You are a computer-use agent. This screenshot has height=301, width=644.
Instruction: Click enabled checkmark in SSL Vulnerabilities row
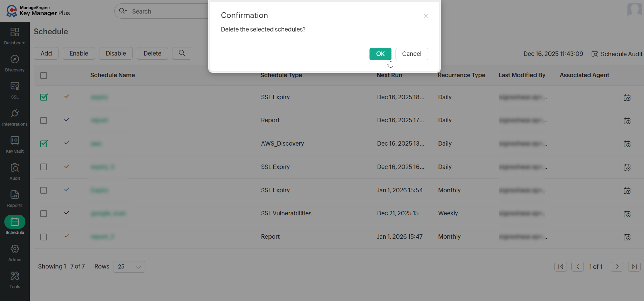click(67, 212)
